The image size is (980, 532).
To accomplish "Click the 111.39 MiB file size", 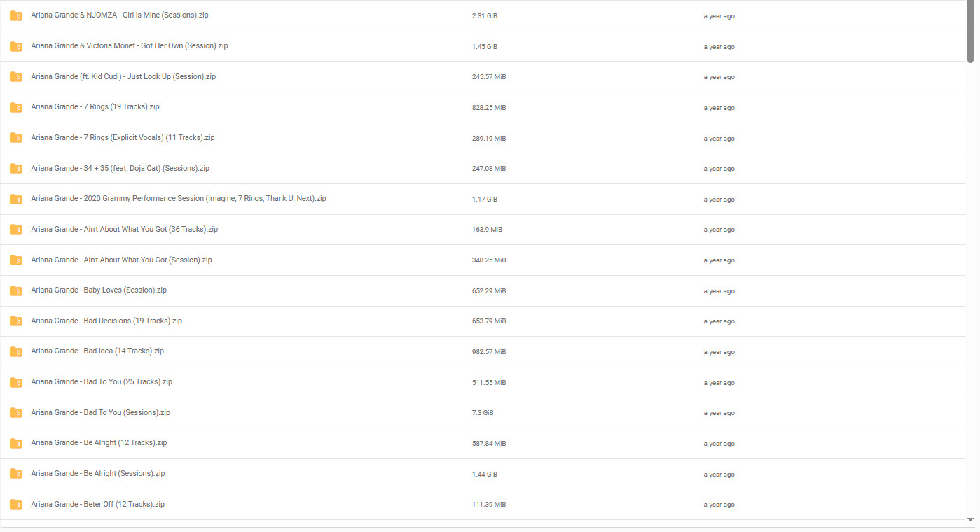I will (x=489, y=505).
